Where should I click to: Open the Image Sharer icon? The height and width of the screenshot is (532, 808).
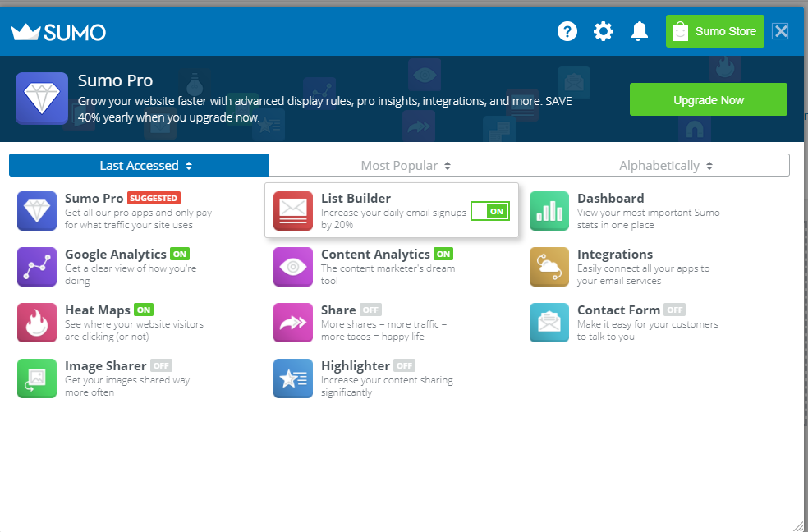(37, 378)
